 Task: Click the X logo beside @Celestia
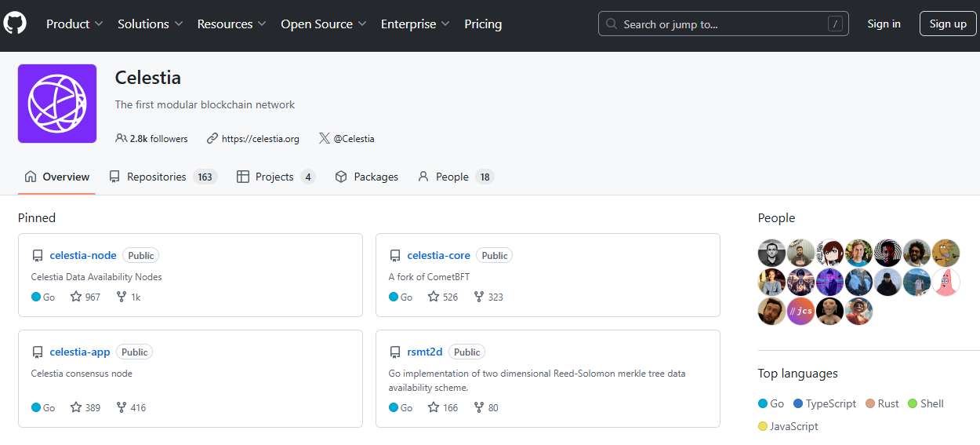(325, 138)
